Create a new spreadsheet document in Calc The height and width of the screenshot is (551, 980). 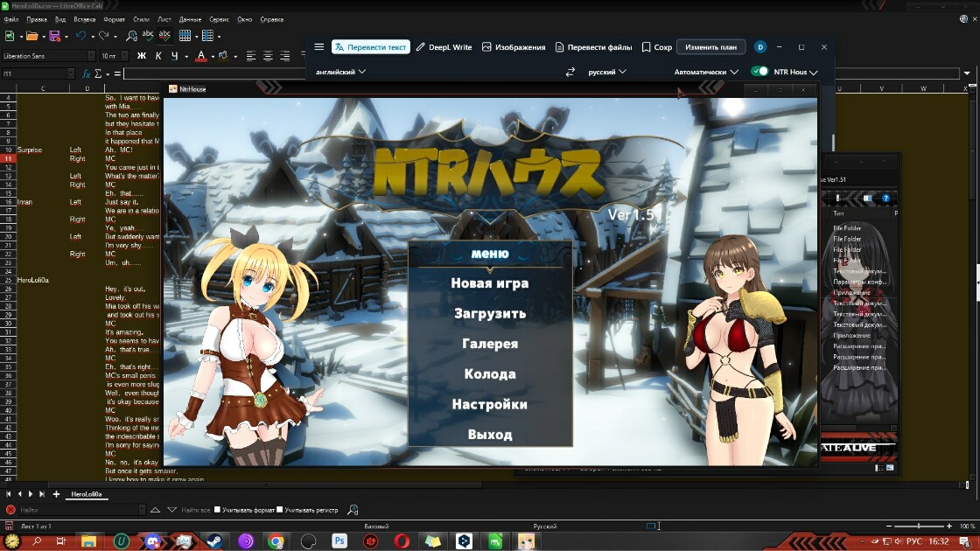coord(10,36)
